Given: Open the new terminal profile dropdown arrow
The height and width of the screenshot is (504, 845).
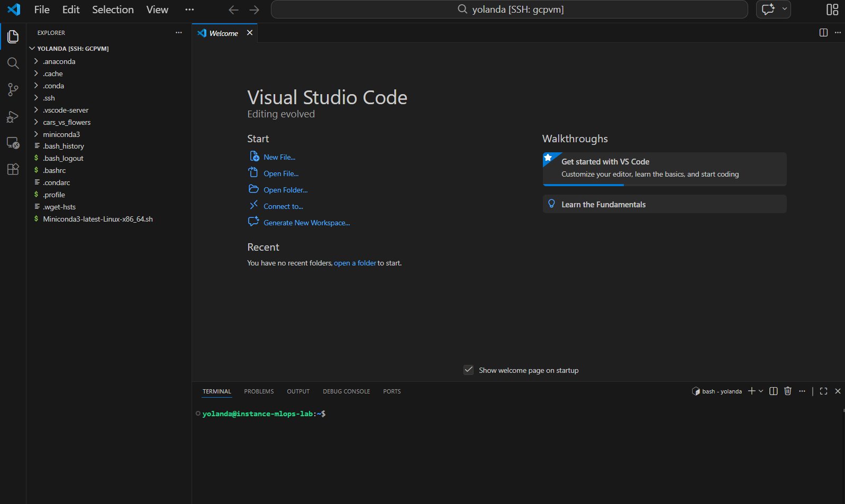Looking at the screenshot, I should point(761,391).
